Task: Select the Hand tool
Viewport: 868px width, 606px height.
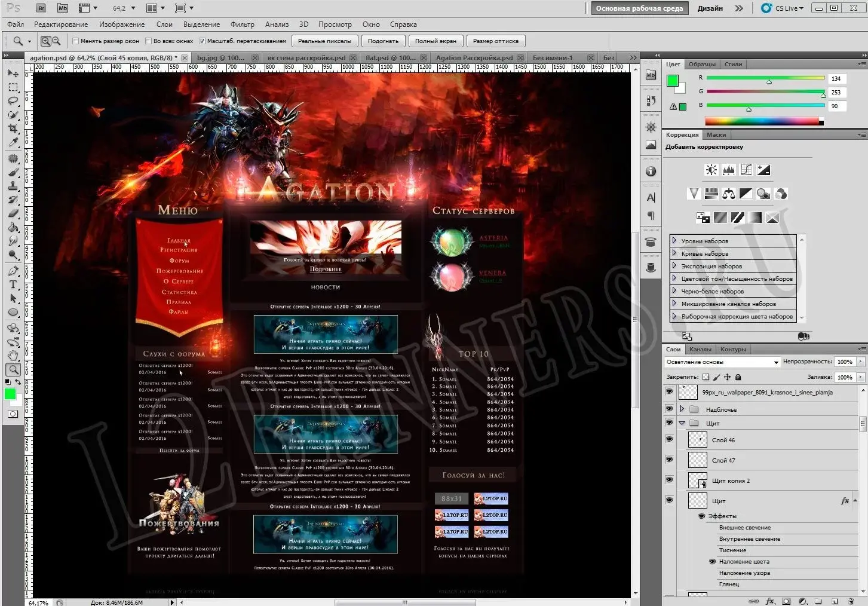Action: [x=13, y=356]
